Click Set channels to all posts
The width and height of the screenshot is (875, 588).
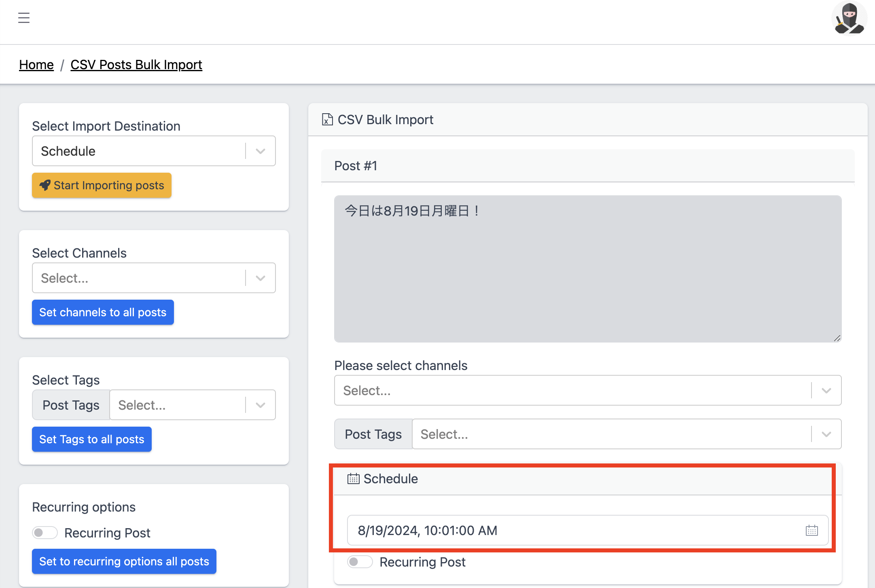[x=103, y=312]
